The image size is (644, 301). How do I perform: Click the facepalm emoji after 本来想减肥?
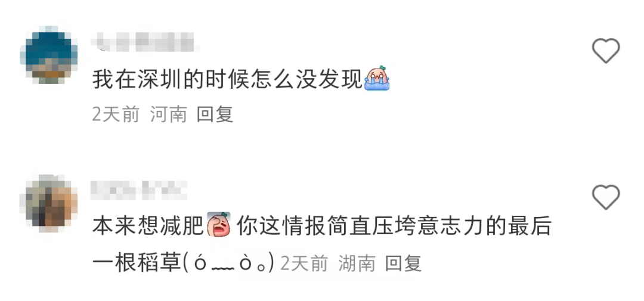point(218,225)
